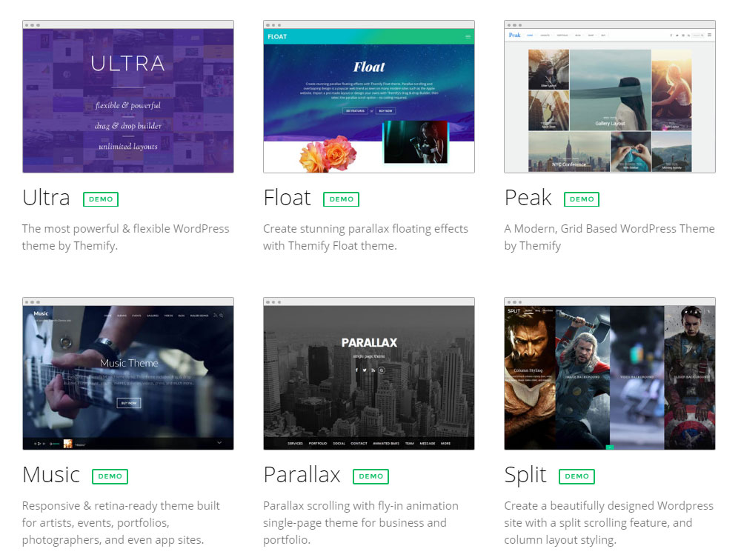Click the orange flowers image in Float preview
741x560 pixels.
328,153
